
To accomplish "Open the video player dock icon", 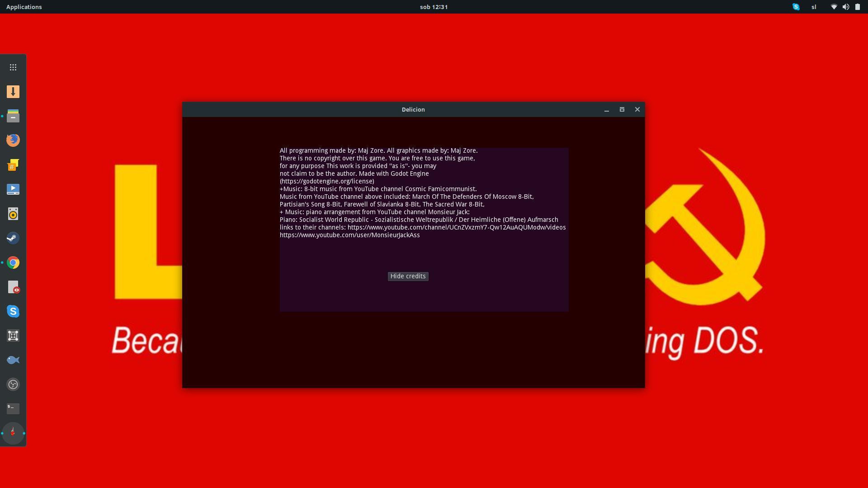I will [x=13, y=189].
